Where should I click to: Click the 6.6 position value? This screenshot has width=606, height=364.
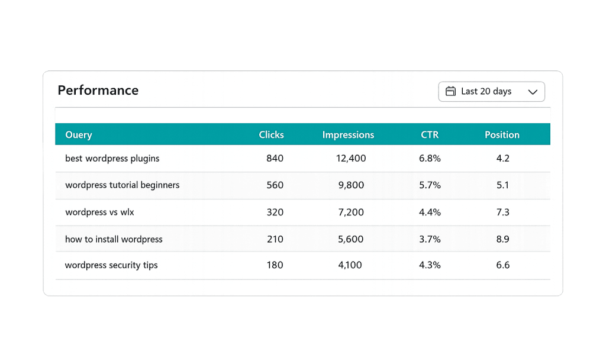pos(503,265)
